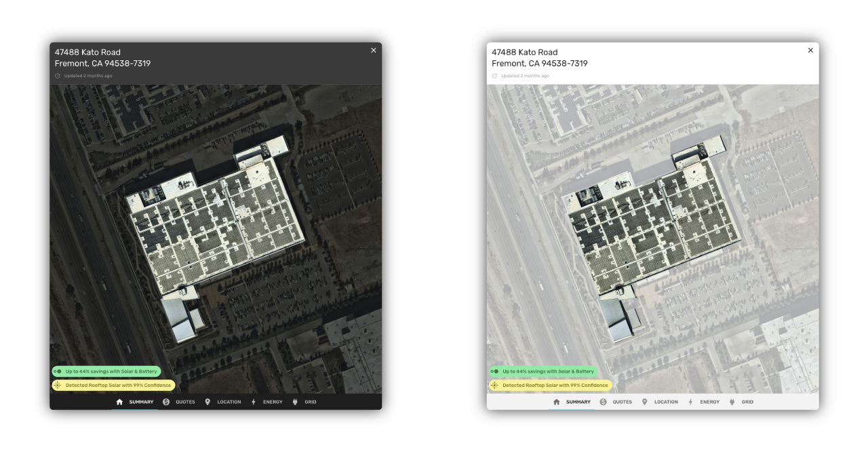Click the refresh icon beside 'Updated' in dark panel
The width and height of the screenshot is (868, 452).
[58, 76]
